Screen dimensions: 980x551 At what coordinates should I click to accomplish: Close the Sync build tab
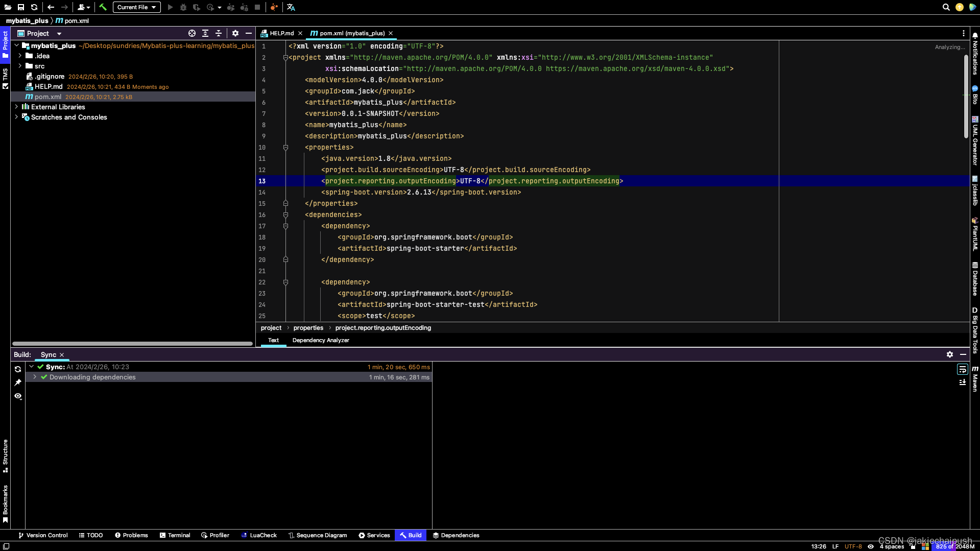[x=62, y=355]
